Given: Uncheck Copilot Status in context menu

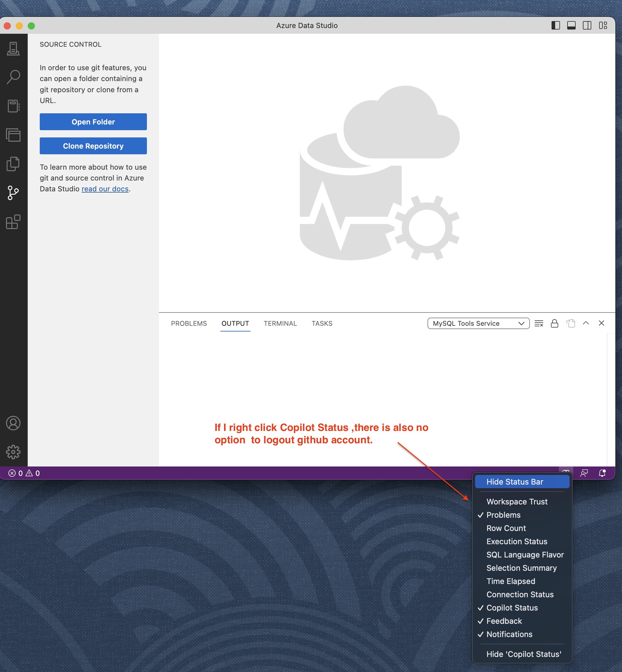Looking at the screenshot, I should click(x=512, y=608).
